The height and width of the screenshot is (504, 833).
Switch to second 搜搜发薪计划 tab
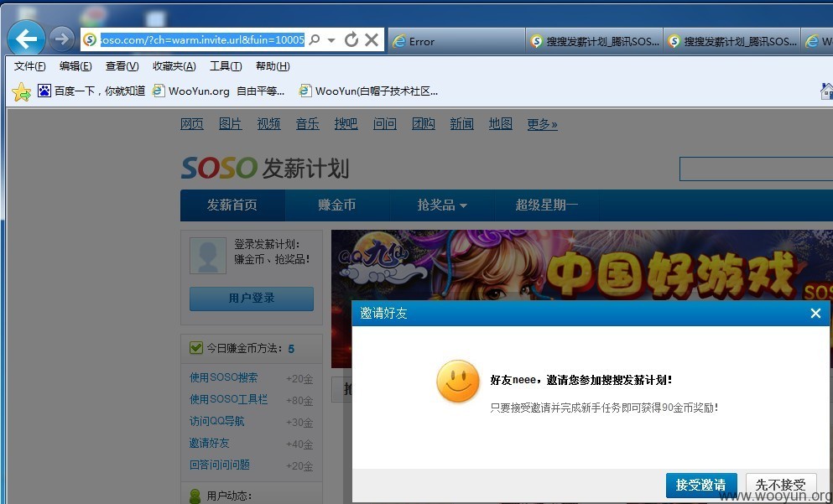click(x=731, y=41)
